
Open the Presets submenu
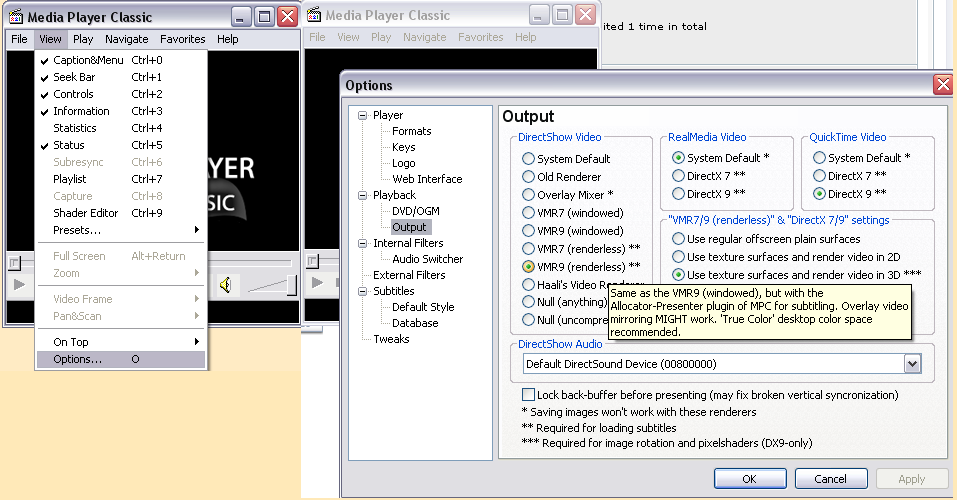[121, 230]
